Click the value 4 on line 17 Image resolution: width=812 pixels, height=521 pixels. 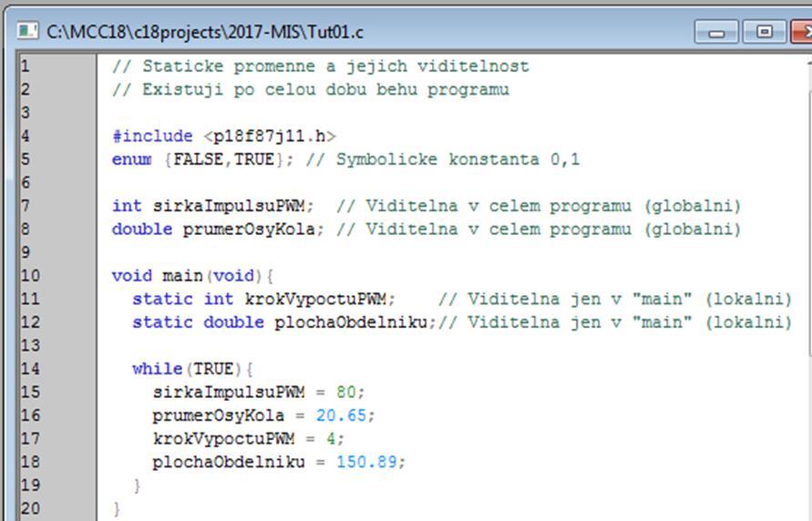point(331,439)
